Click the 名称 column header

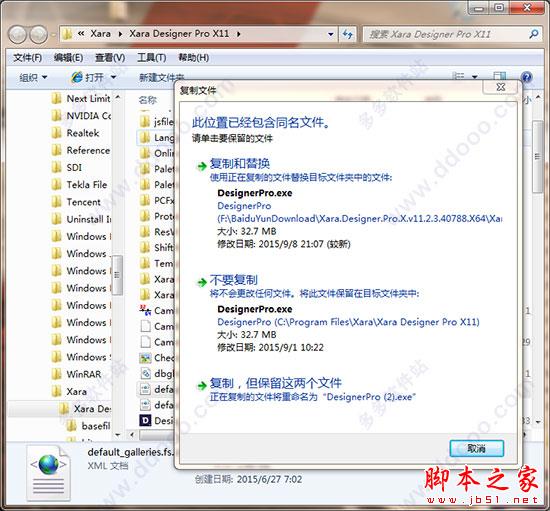(147, 100)
